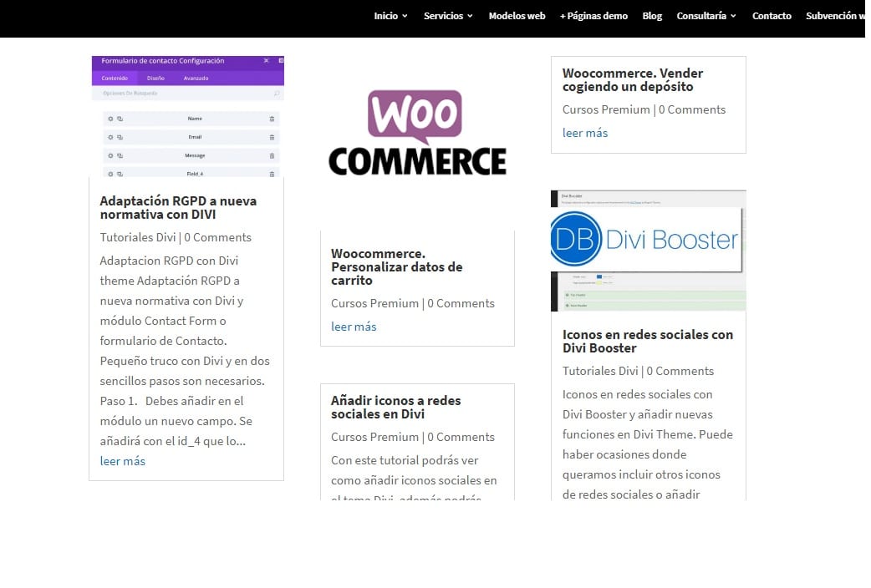The image size is (871, 588).
Task: Open 'Woocommerce. Vender cogiendo un depósito' title
Action: click(632, 80)
